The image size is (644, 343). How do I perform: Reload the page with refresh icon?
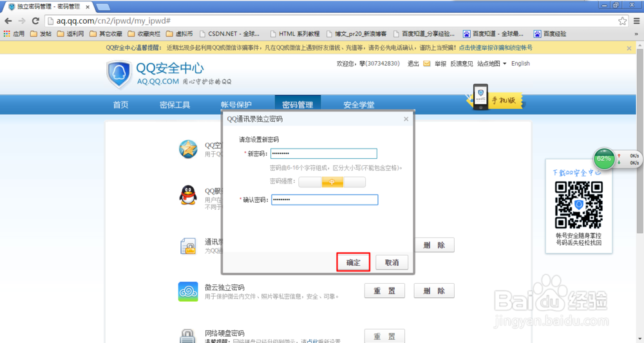pyautogui.click(x=35, y=21)
